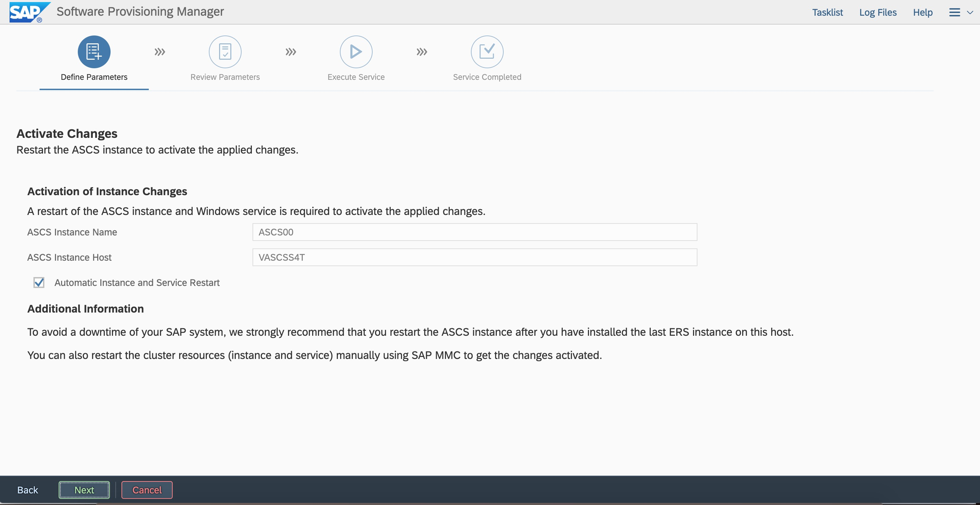Select the Define Parameters step icon

click(94, 52)
